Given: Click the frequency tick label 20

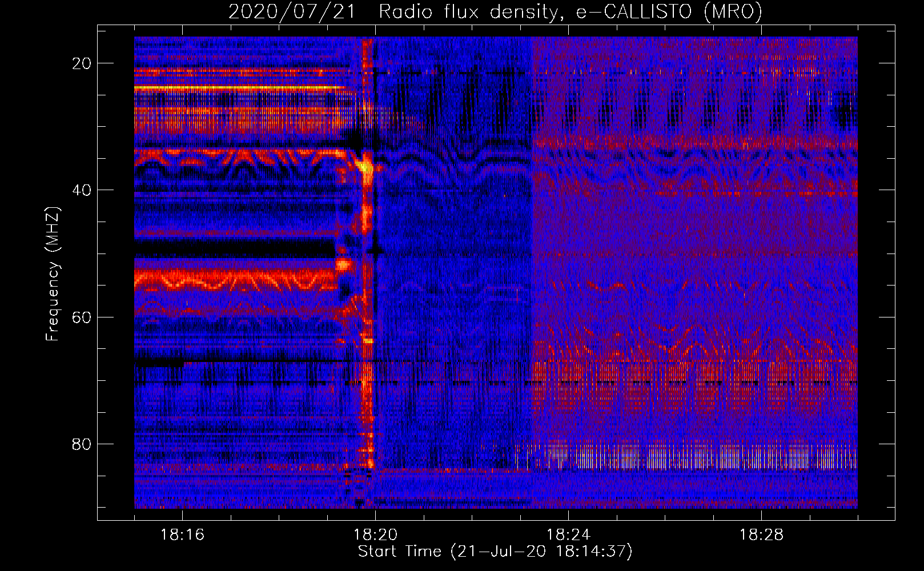Looking at the screenshot, I should [82, 63].
